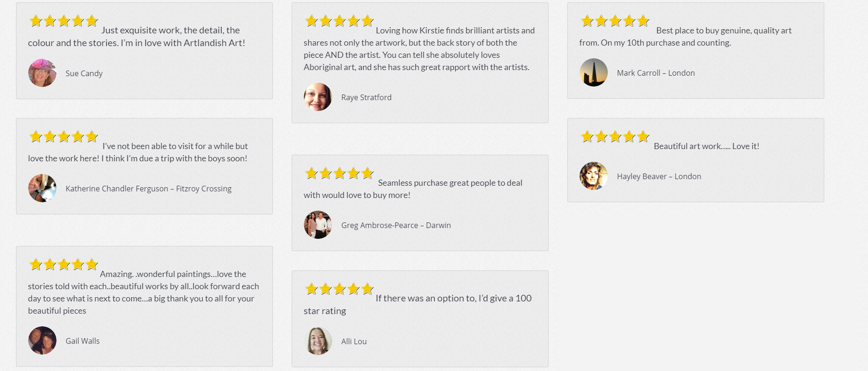This screenshot has height=371, width=868.
Task: Click the star rating on Gail Walls' review
Action: (64, 264)
